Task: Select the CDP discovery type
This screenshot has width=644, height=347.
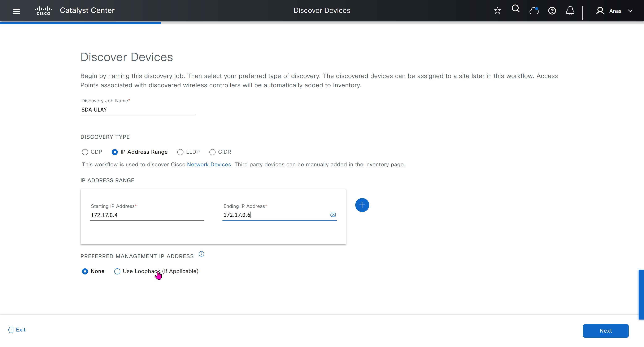Action: click(85, 152)
